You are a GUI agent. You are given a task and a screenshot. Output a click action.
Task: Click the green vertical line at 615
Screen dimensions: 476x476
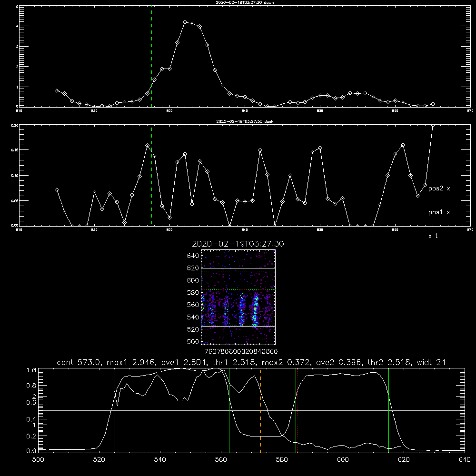click(388, 410)
